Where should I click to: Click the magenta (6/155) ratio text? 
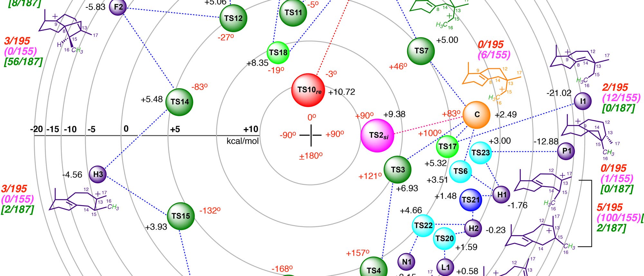[x=494, y=55]
